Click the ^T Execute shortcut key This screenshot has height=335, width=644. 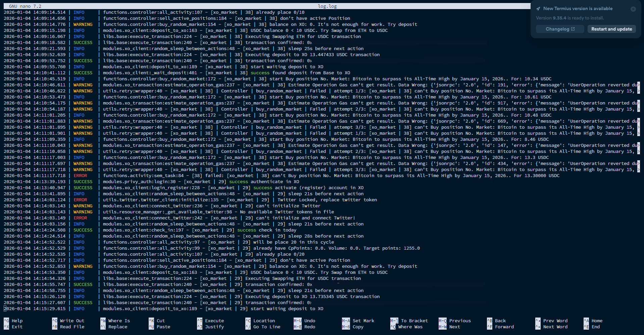point(200,321)
